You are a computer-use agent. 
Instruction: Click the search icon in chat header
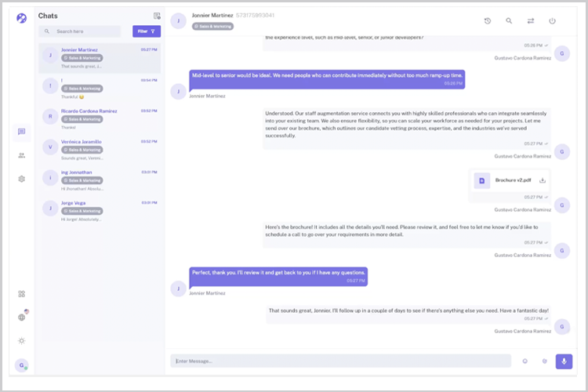point(509,21)
